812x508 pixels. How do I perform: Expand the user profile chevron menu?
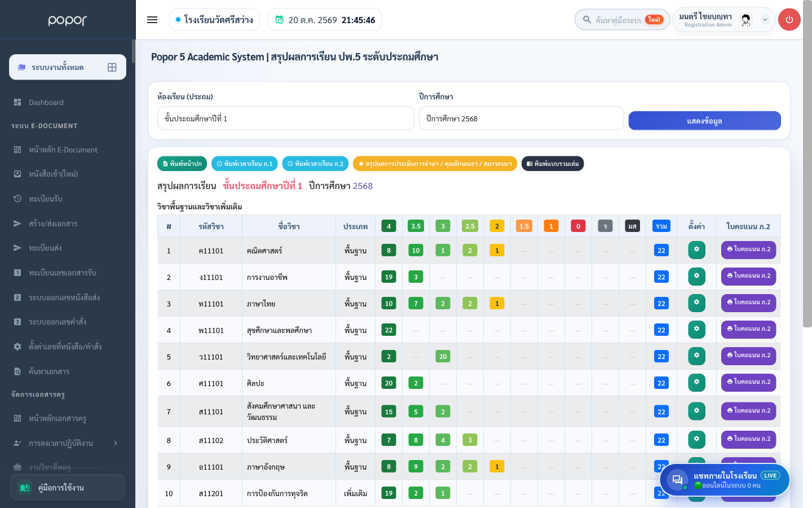point(765,20)
